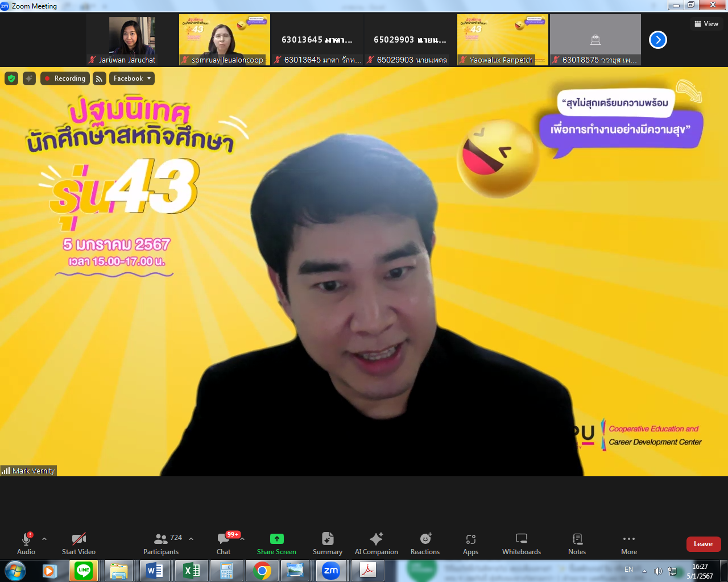This screenshot has width=728, height=582.
Task: Open the Reactions menu
Action: pos(425,543)
